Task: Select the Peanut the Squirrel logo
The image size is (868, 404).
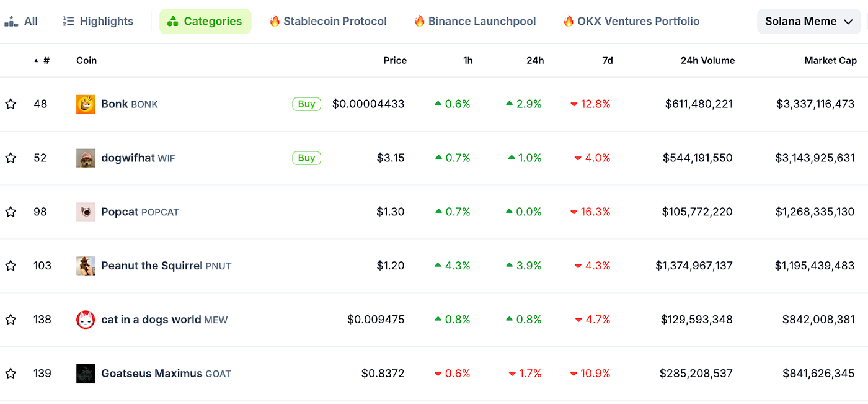Action: click(x=85, y=266)
